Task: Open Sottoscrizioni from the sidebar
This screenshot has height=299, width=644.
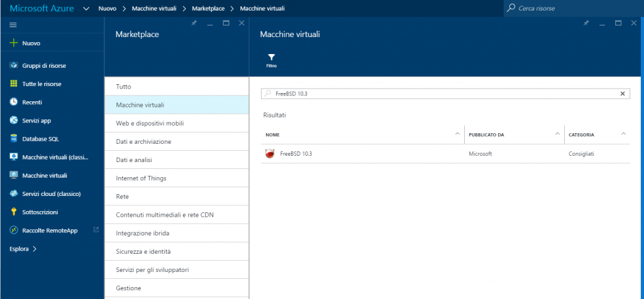Action: [40, 212]
